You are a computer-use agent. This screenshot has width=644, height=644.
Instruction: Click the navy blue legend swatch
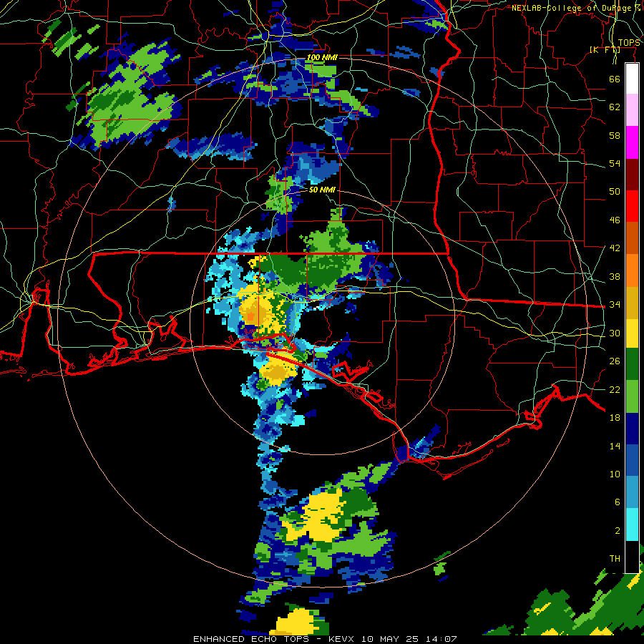click(632, 429)
